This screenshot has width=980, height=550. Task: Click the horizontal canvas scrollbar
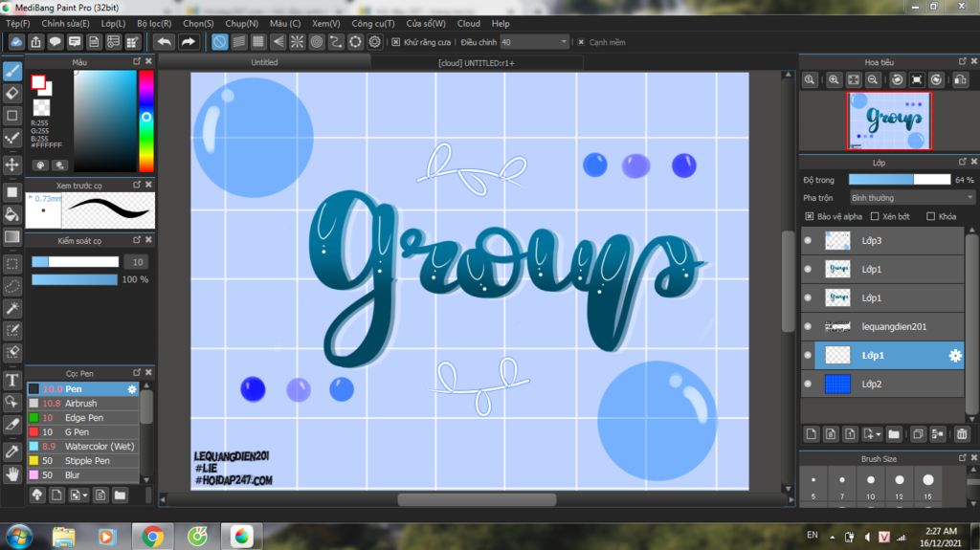(477, 500)
